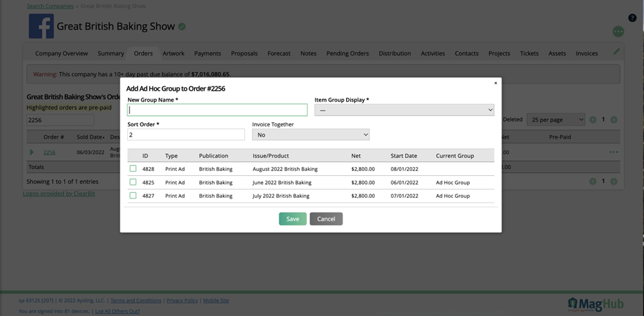Click the Publication column header
The image size is (644, 316).
point(213,156)
